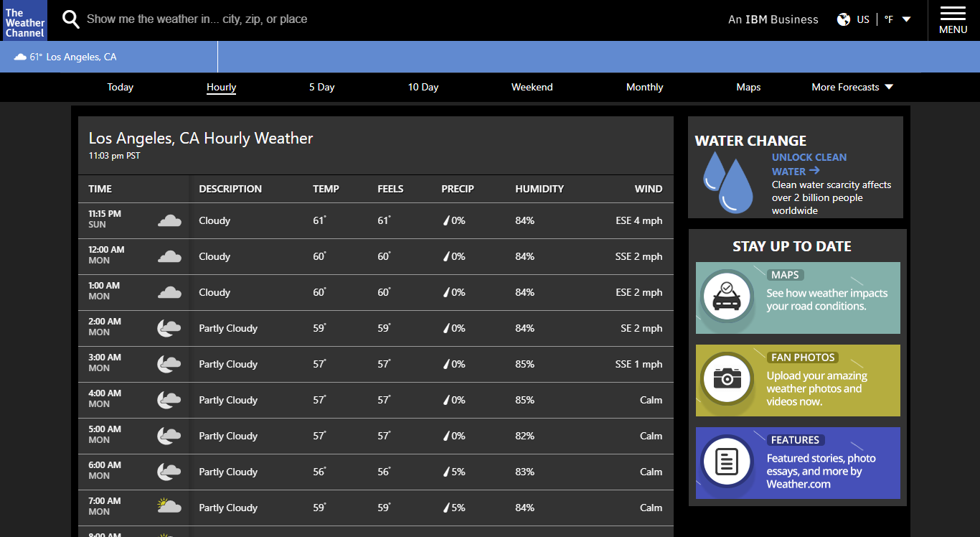Image resolution: width=980 pixels, height=537 pixels.
Task: Click the car icon in the MAPS card
Action: [x=727, y=297]
